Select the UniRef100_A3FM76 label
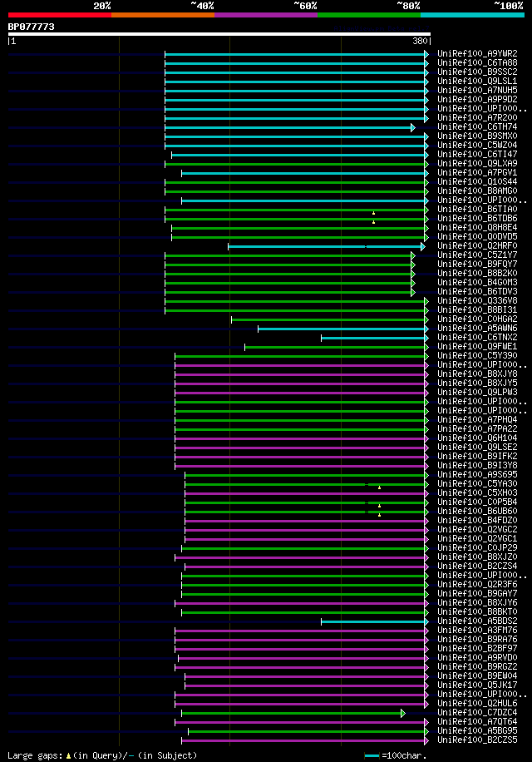This screenshot has height=762, width=532. (477, 631)
